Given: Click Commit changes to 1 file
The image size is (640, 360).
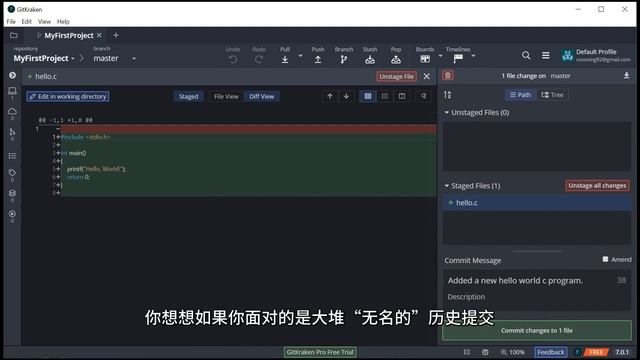Looking at the screenshot, I should tap(537, 331).
